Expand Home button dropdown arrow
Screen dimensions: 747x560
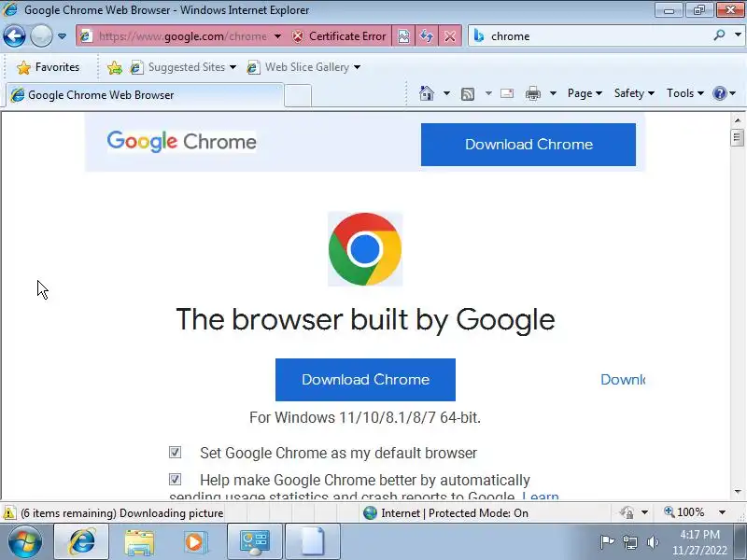click(x=446, y=93)
